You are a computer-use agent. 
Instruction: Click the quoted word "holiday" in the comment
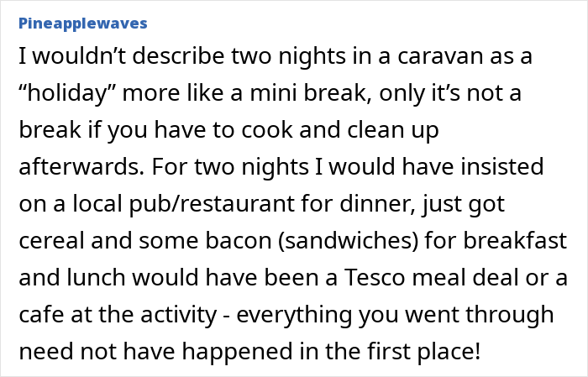point(68,93)
